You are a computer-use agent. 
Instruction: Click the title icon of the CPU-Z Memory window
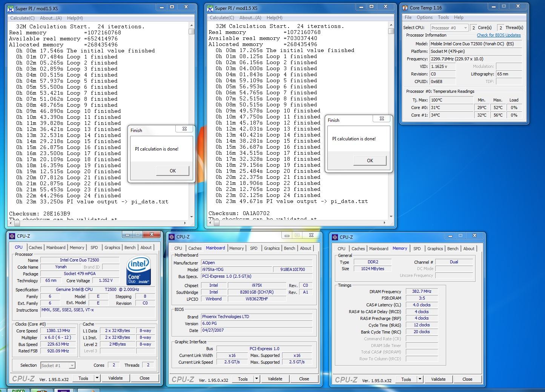(335, 237)
